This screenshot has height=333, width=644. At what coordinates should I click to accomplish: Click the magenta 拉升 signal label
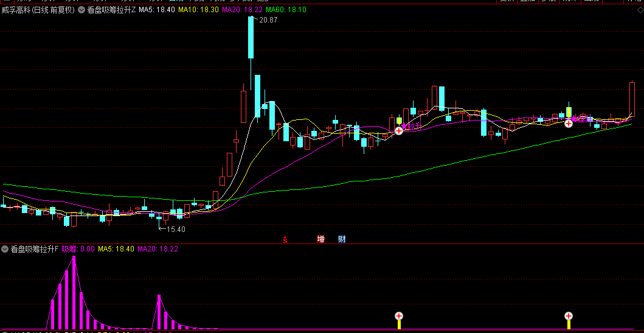click(414, 125)
